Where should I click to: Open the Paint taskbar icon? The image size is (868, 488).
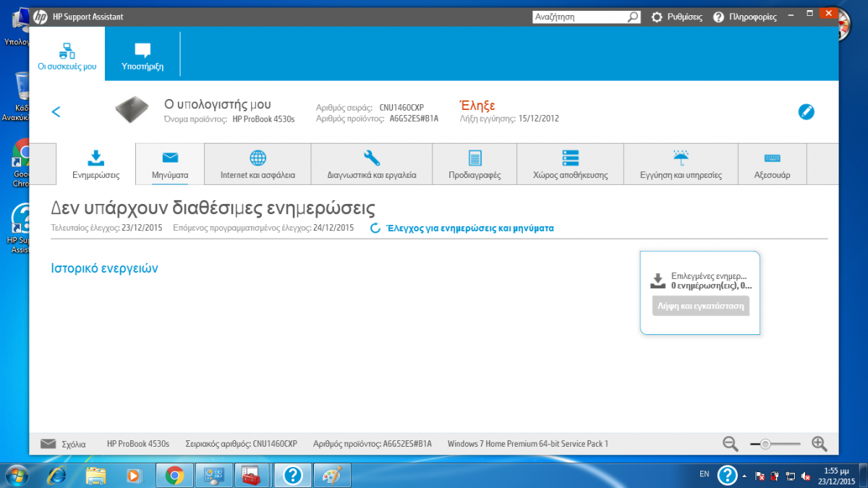click(x=332, y=475)
